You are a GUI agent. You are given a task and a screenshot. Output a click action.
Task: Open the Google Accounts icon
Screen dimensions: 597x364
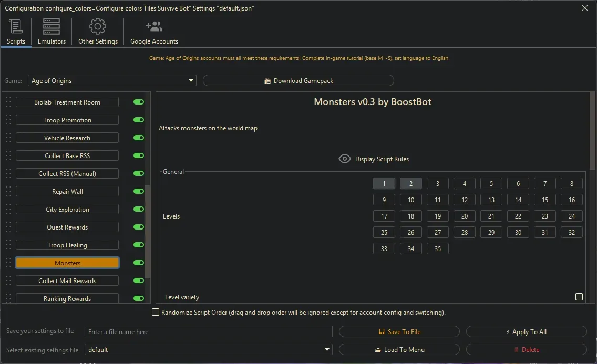click(154, 27)
